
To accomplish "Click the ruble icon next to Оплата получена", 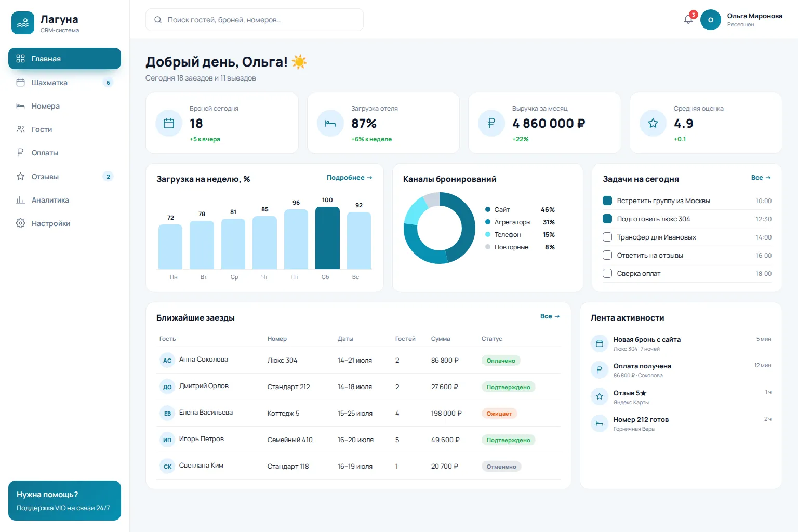I will tap(600, 370).
